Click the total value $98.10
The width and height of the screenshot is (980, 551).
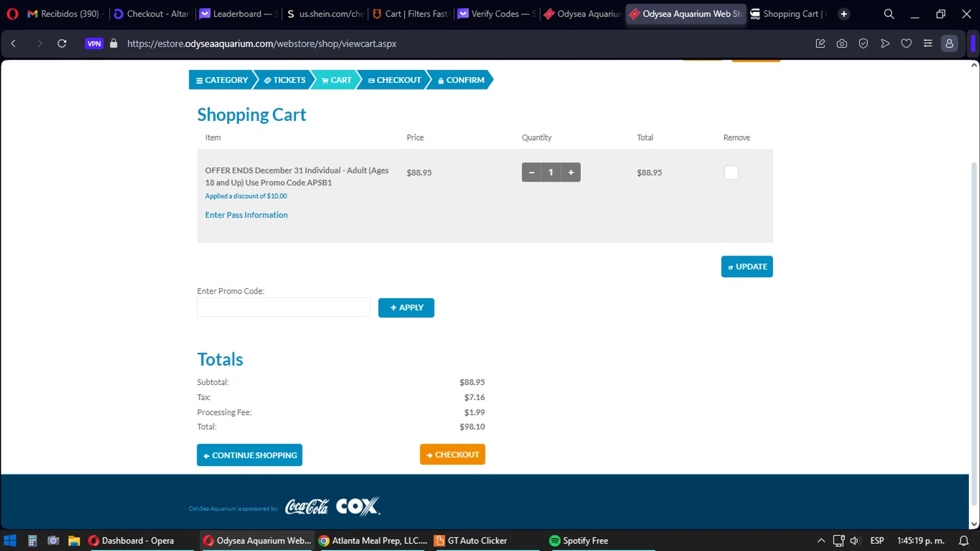pyautogui.click(x=472, y=427)
